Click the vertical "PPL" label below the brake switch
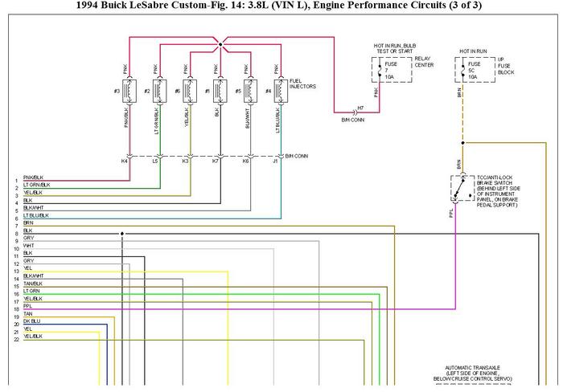 coord(451,214)
